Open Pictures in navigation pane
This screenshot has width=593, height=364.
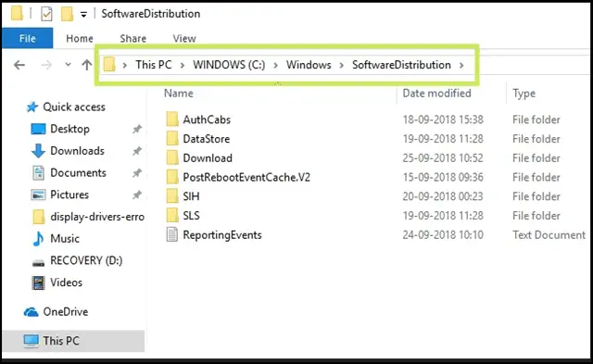click(x=69, y=195)
